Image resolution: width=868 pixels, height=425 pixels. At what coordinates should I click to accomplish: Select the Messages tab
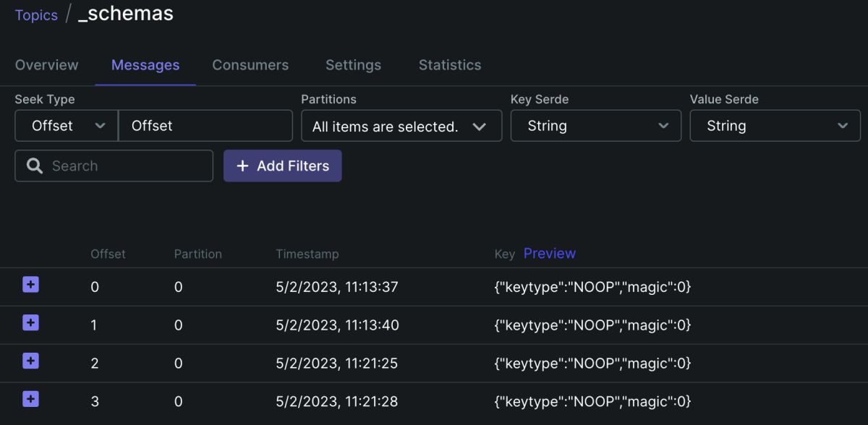click(145, 64)
